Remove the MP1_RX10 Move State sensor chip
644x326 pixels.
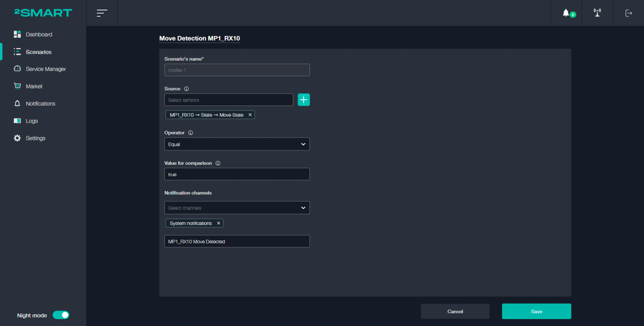[x=250, y=114]
